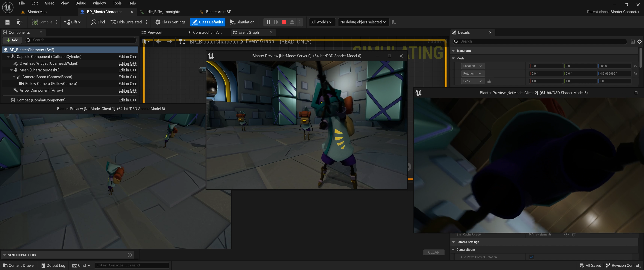The width and height of the screenshot is (644, 270).
Task: Open the Find tool
Action: [x=98, y=22]
